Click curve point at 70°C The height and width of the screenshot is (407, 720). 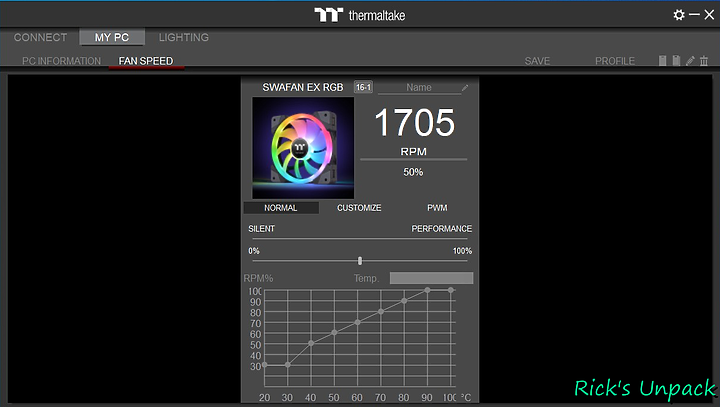[x=381, y=311]
